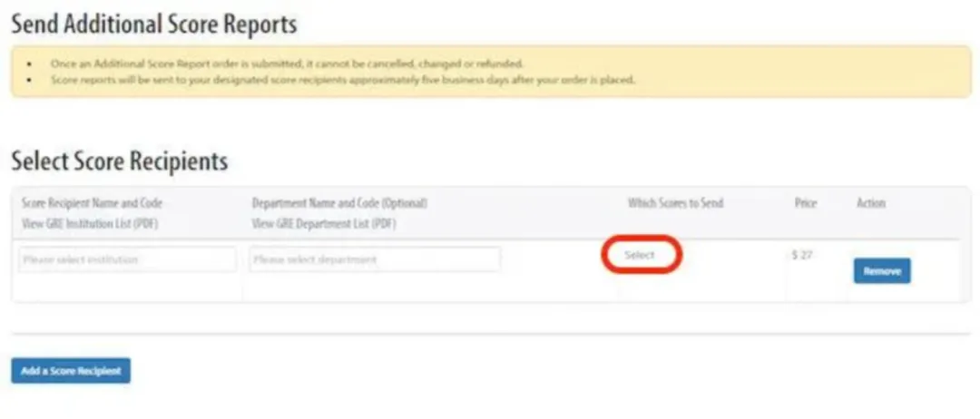The height and width of the screenshot is (419, 980).
Task: Click the Send Additional Score Reports heading
Action: 153,24
